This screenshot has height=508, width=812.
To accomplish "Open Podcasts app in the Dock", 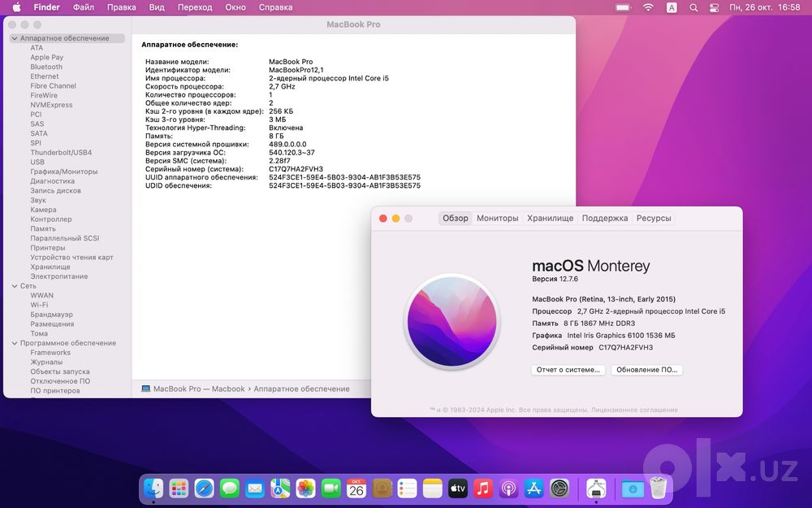I will [x=508, y=488].
